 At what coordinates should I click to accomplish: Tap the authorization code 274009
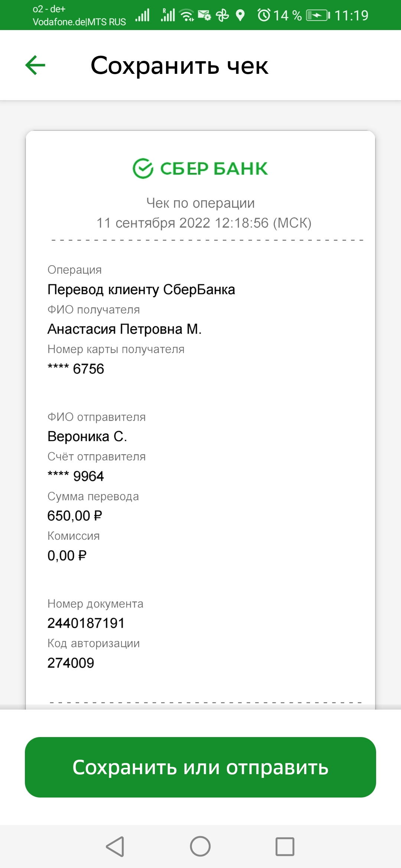71,663
